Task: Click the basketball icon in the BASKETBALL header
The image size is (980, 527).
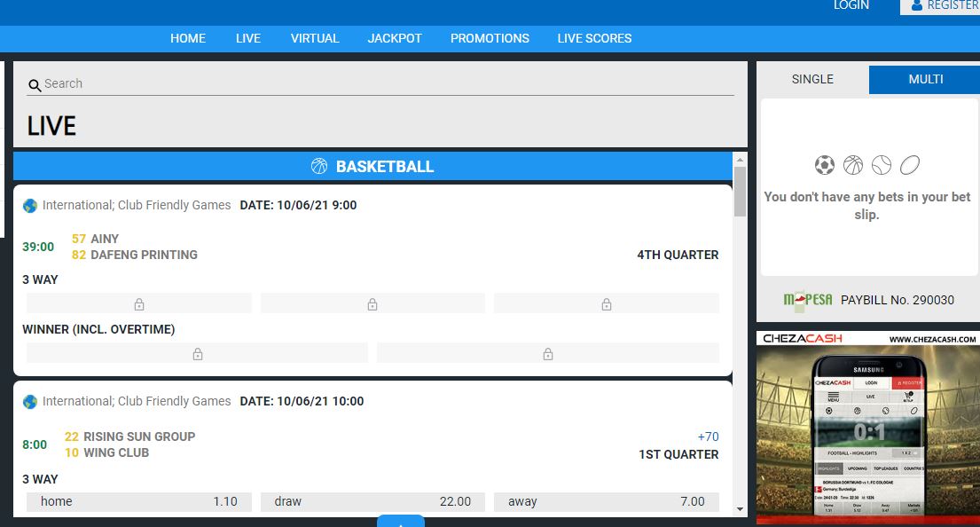Action: [x=318, y=166]
